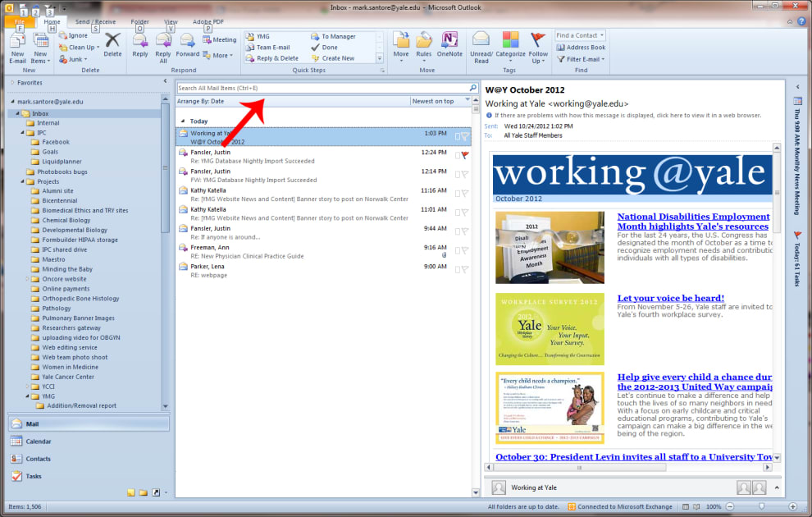This screenshot has height=517, width=812.
Task: Toggle category box on Fansler 12:14 PM message
Action: (458, 175)
